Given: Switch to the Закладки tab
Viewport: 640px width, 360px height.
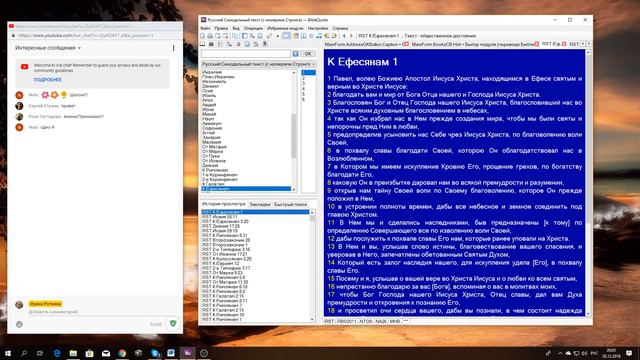Looking at the screenshot, I should pyautogui.click(x=260, y=204).
